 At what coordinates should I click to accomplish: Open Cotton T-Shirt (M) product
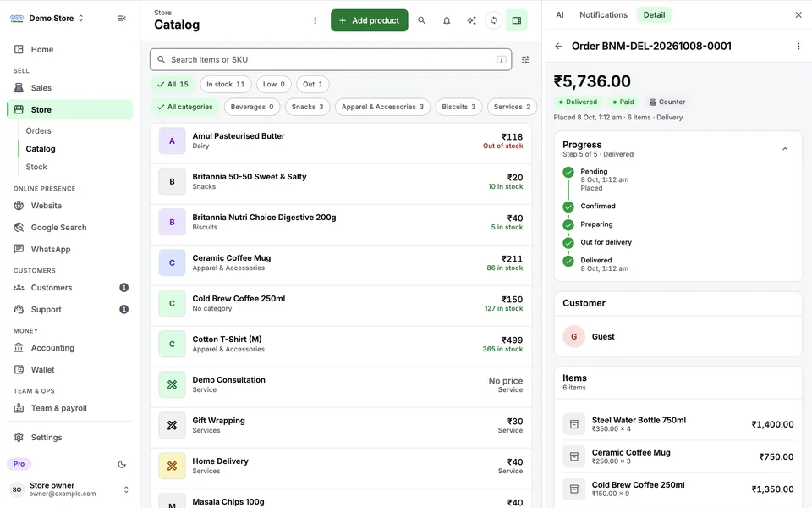341,345
